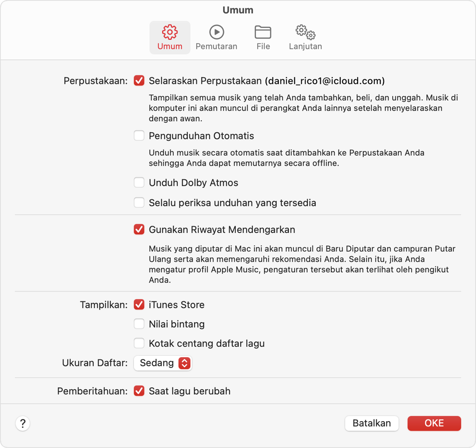This screenshot has height=448, width=476.
Task: Enable Unduh Dolby Atmos checkbox
Action: click(139, 183)
